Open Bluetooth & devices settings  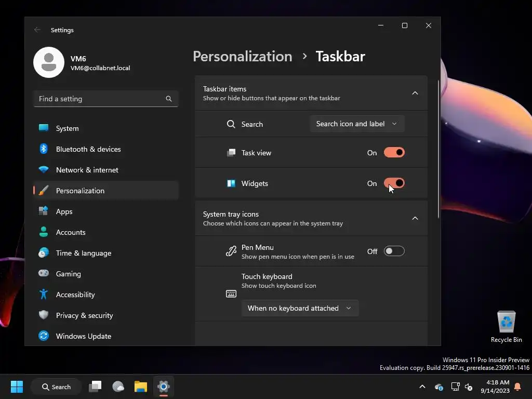coord(106,149)
